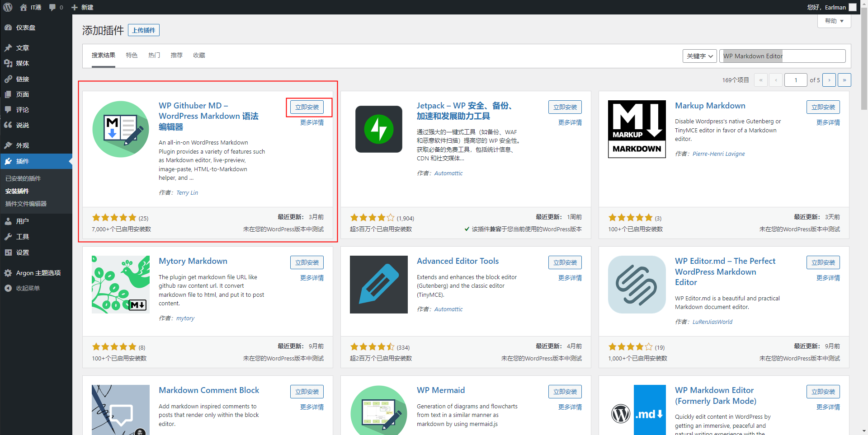Click the 工具 wrench icon in sidebar

point(8,237)
